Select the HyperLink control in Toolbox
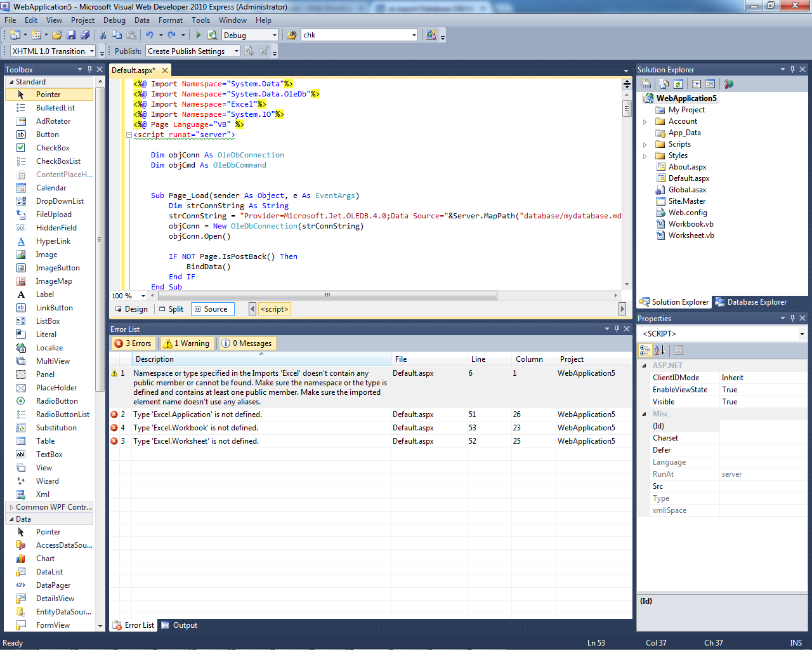812x650 pixels. [49, 241]
